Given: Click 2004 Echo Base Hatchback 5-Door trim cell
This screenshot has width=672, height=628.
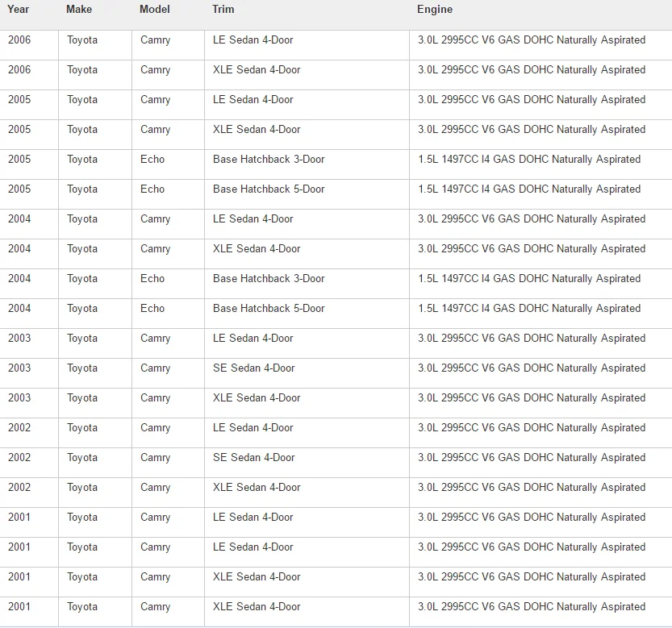Looking at the screenshot, I should click(x=307, y=314).
